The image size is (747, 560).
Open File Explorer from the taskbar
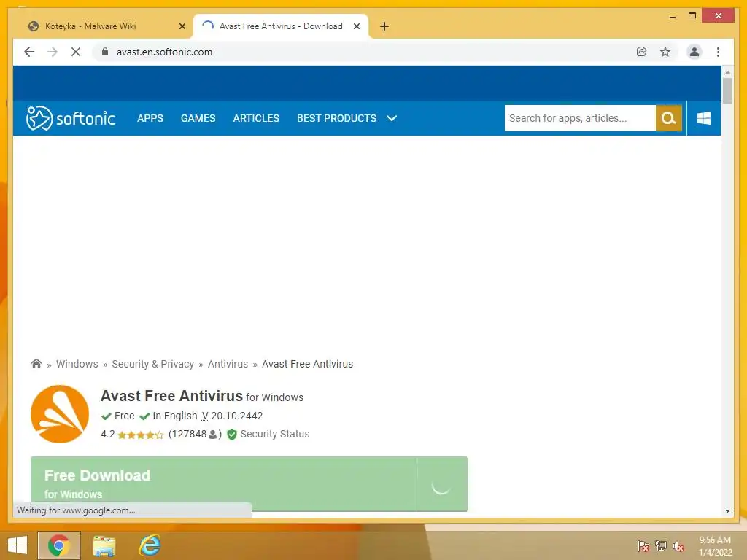click(104, 545)
